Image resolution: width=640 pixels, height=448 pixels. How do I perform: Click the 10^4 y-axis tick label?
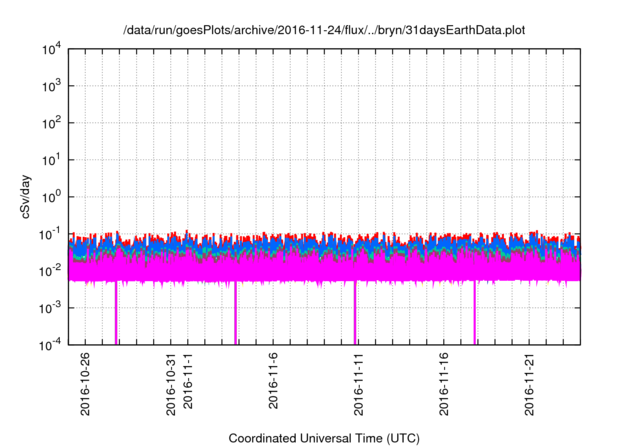pos(52,49)
